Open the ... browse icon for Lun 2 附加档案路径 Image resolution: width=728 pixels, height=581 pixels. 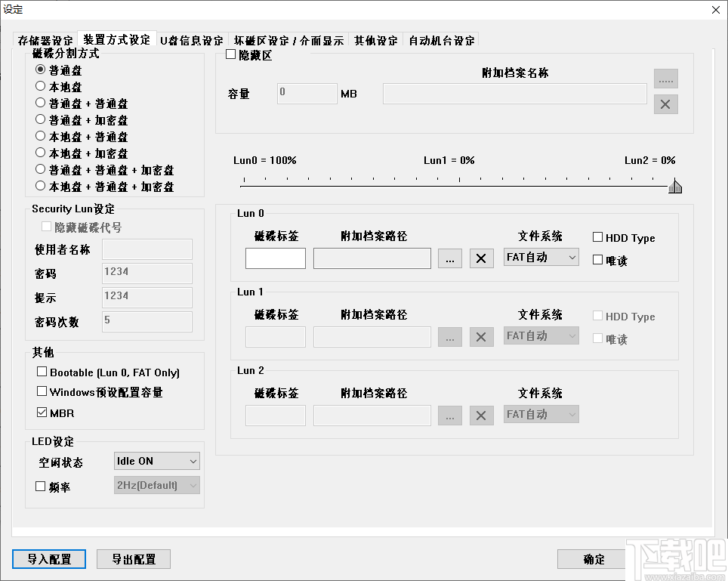click(449, 415)
